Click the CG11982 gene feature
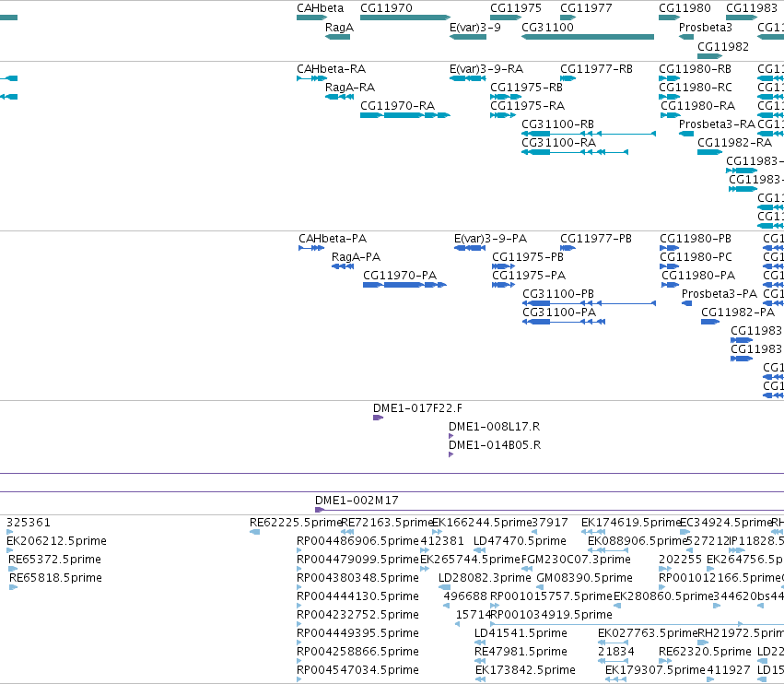 click(x=709, y=56)
